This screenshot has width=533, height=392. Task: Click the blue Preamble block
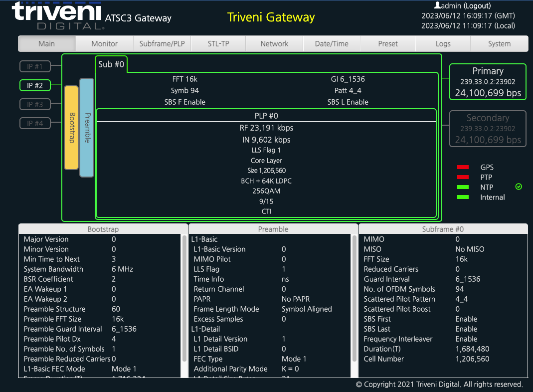click(87, 128)
